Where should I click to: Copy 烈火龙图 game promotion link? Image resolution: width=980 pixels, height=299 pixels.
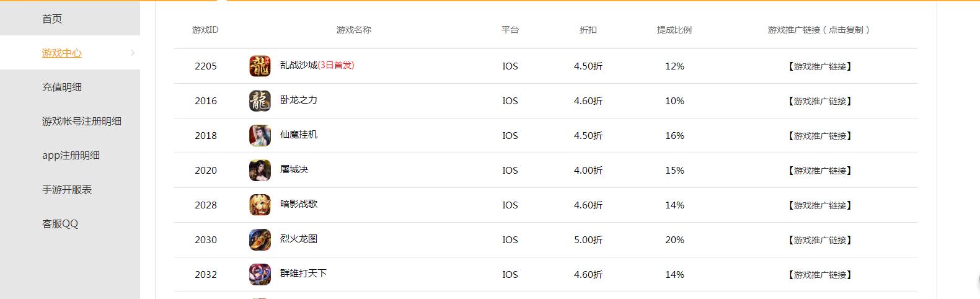(819, 240)
